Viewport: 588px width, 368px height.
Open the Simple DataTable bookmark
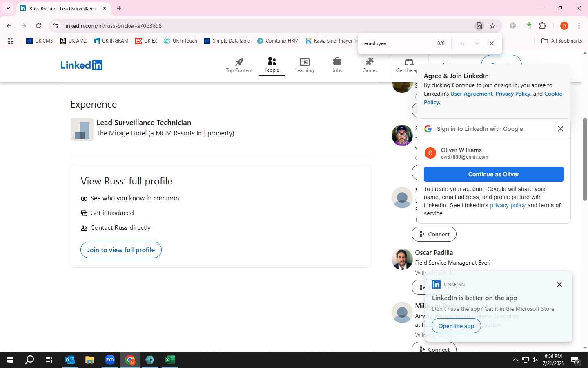(x=227, y=41)
